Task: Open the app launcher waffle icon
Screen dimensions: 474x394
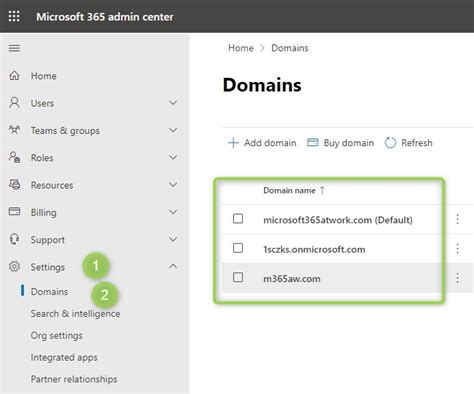Action: [x=14, y=16]
